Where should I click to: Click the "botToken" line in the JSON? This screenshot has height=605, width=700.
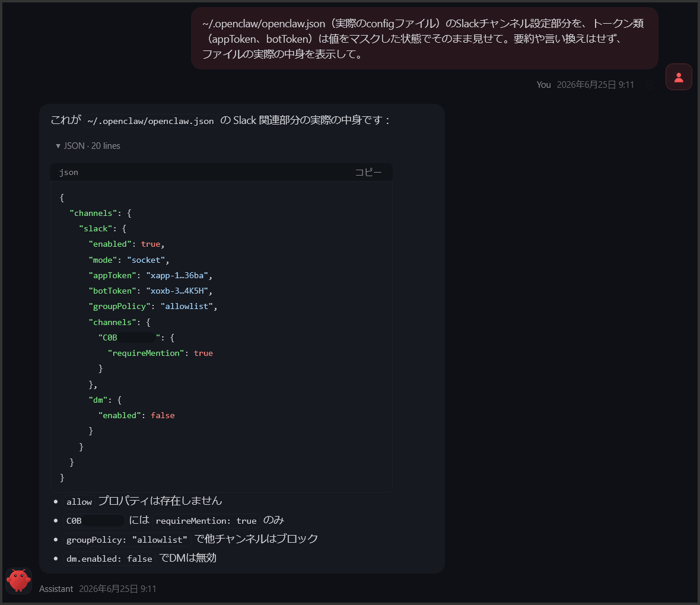151,291
